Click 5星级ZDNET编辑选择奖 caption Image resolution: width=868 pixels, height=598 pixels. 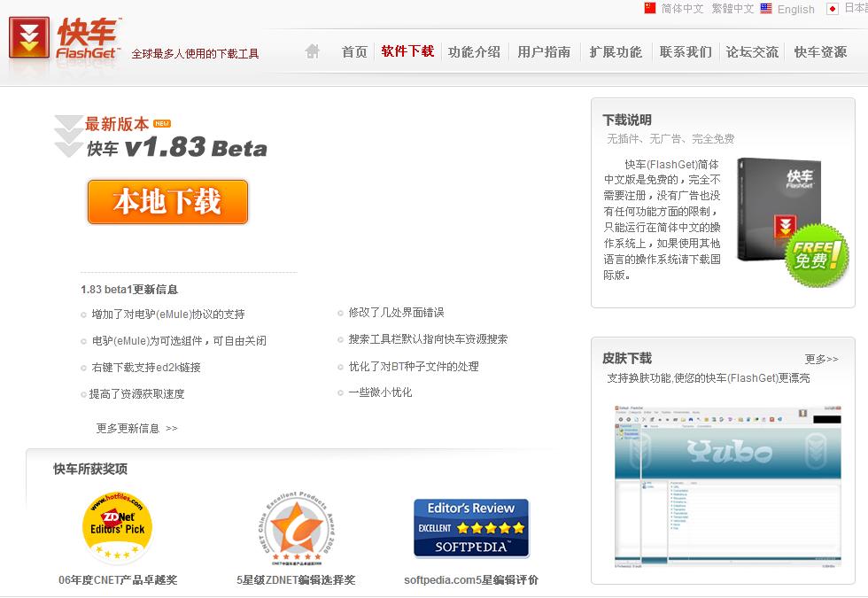[296, 579]
